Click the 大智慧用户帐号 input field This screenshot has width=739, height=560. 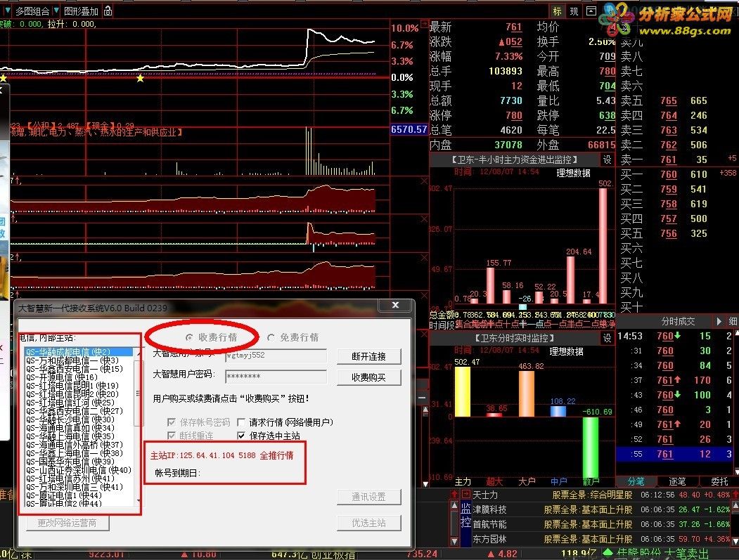pos(276,356)
